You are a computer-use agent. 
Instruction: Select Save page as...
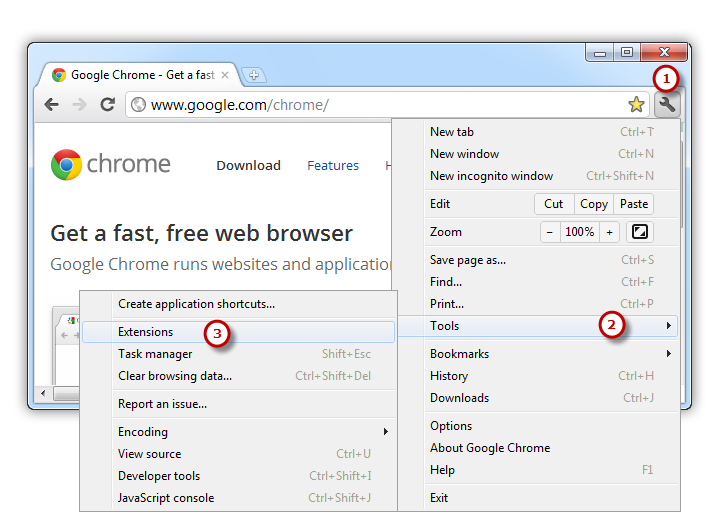536,260
